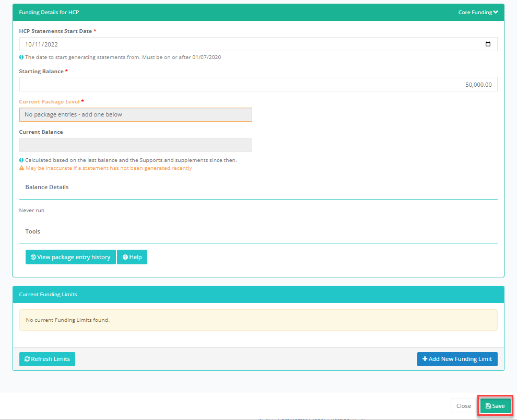Click the HCP Statements Start Date field
The height and width of the screenshot is (420, 517).
(x=258, y=44)
